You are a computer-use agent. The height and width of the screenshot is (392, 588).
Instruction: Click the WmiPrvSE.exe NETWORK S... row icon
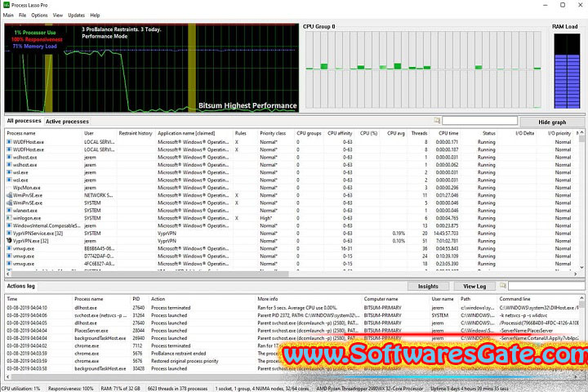pyautogui.click(x=9, y=195)
